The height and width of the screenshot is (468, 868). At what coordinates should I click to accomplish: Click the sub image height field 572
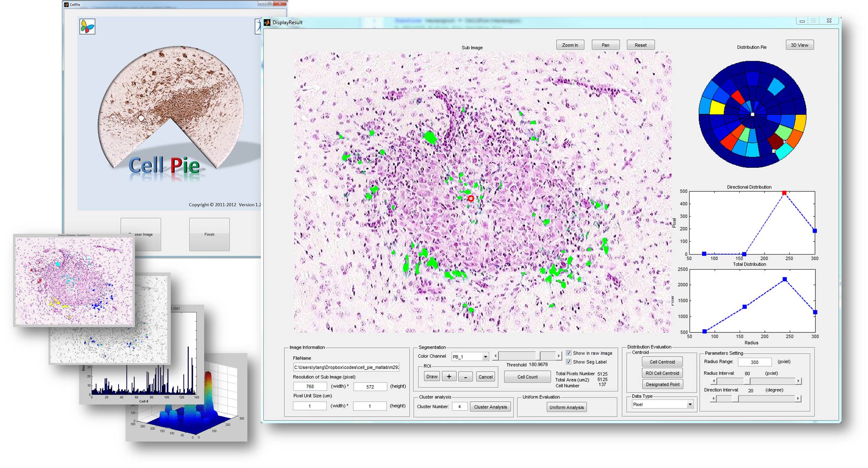pyautogui.click(x=370, y=387)
